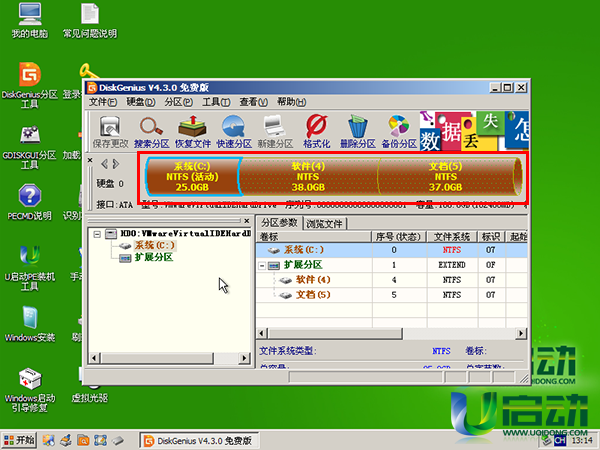This screenshot has width=600, height=450.
Task: Select the Format (格式化) tool
Action: point(316,132)
